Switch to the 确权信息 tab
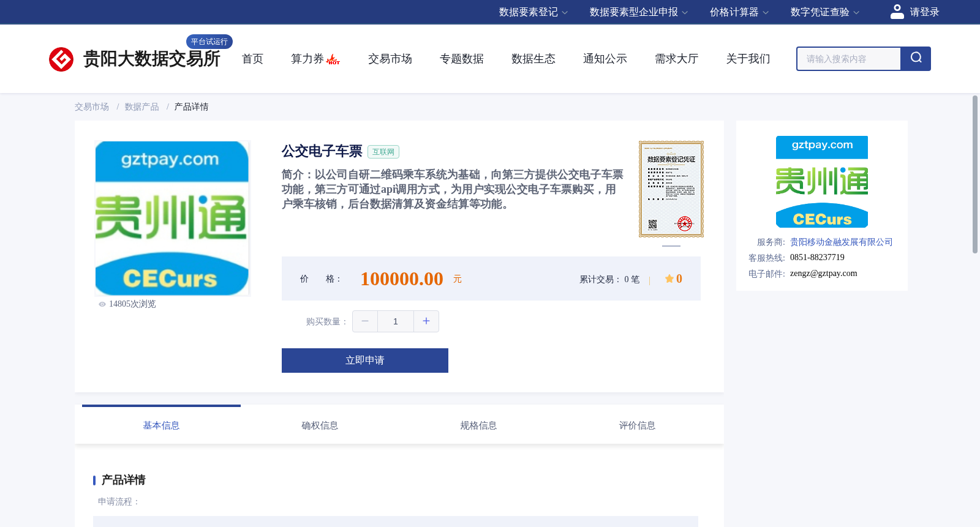980x527 pixels. [320, 425]
